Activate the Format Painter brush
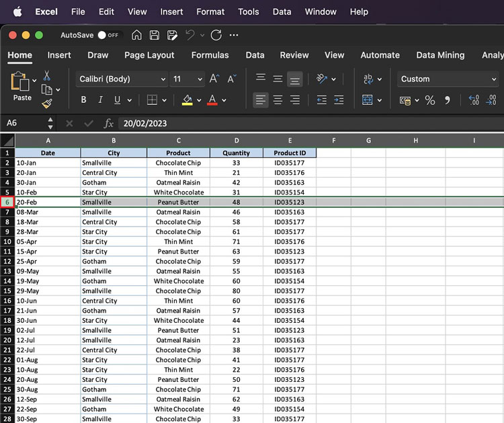The height and width of the screenshot is (423, 504). [x=47, y=104]
